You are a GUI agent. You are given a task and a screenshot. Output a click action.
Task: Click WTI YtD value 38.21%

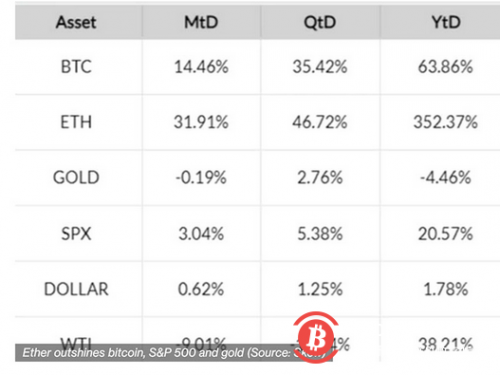click(x=446, y=344)
